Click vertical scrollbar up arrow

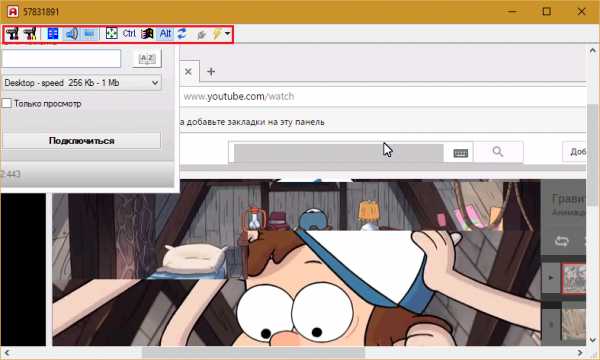(593, 50)
